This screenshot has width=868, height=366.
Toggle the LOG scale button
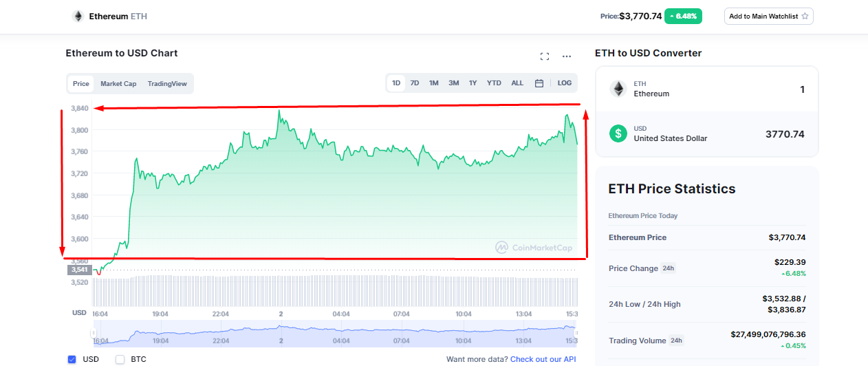[x=565, y=83]
